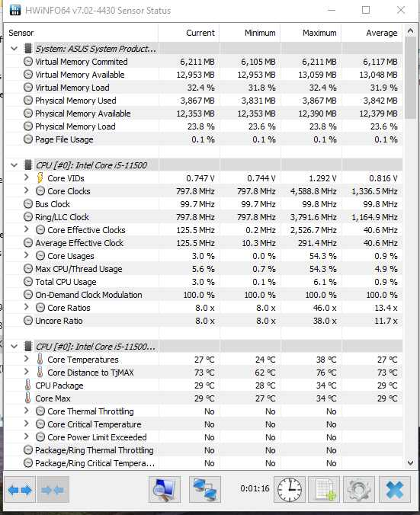Collapse the System: ASUS System Product group
This screenshot has height=515, width=420.
(14, 49)
